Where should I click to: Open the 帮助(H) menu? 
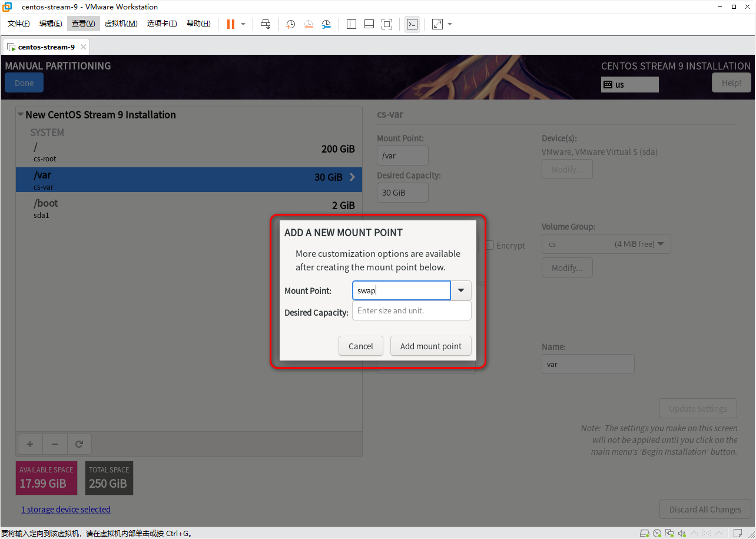[x=198, y=24]
